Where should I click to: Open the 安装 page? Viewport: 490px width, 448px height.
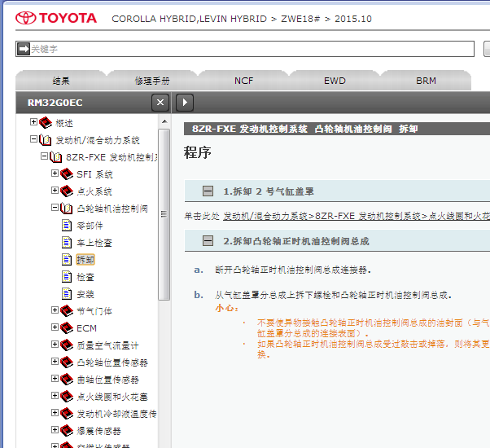point(85,294)
